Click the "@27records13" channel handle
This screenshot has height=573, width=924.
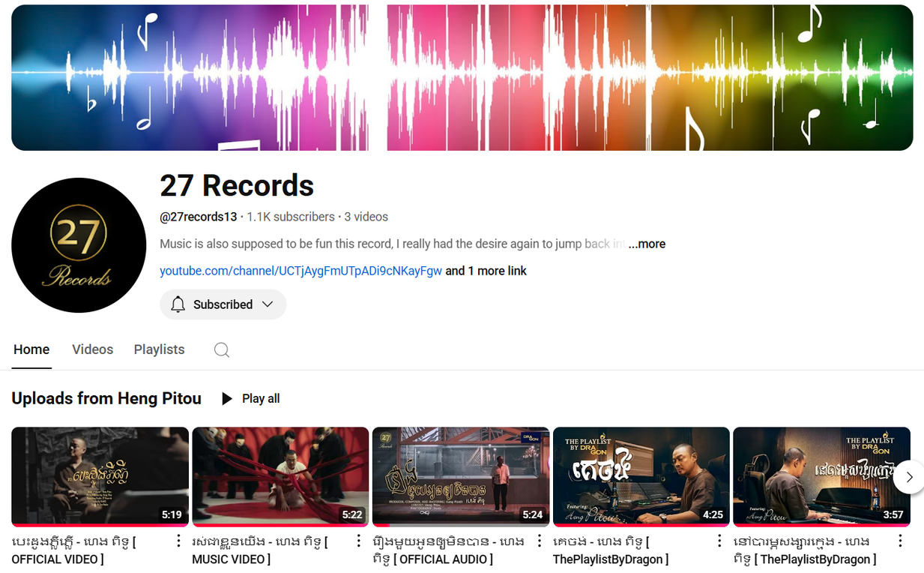pyautogui.click(x=199, y=217)
